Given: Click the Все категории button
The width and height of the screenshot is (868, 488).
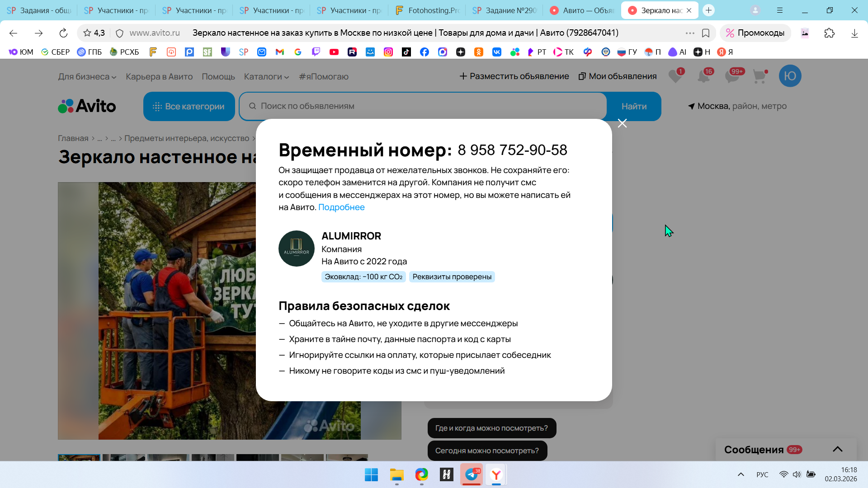Looking at the screenshot, I should coord(189,107).
